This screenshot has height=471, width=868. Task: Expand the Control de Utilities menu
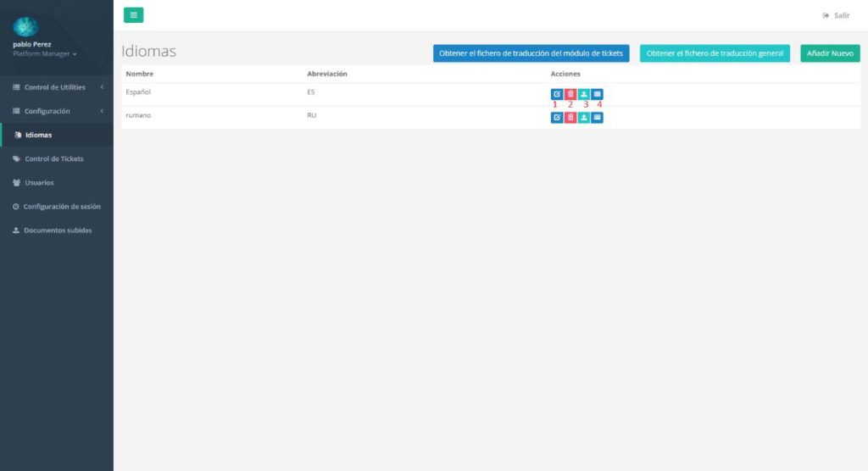click(x=57, y=87)
